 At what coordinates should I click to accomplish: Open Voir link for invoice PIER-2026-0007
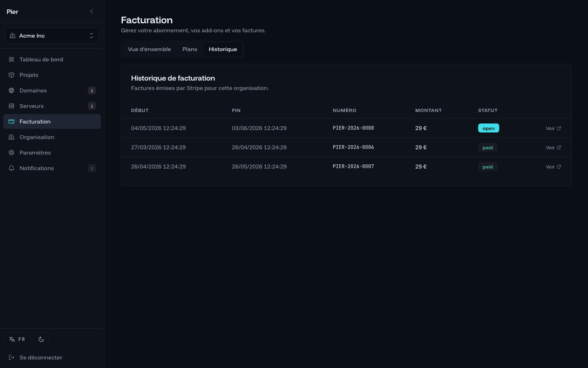pos(553,167)
